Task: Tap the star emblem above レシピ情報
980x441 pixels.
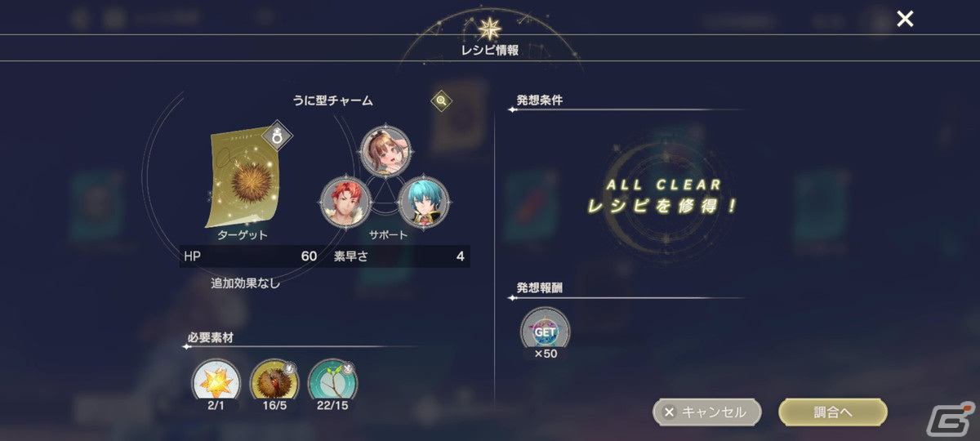Action: point(490,29)
